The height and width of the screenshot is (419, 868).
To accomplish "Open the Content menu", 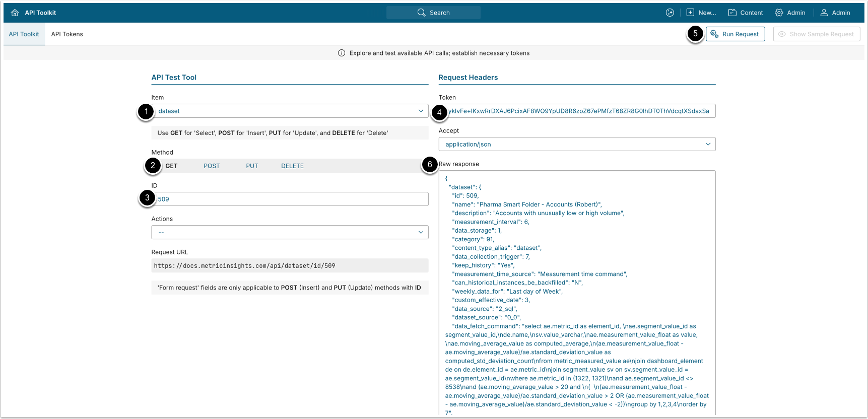I will [x=745, y=13].
